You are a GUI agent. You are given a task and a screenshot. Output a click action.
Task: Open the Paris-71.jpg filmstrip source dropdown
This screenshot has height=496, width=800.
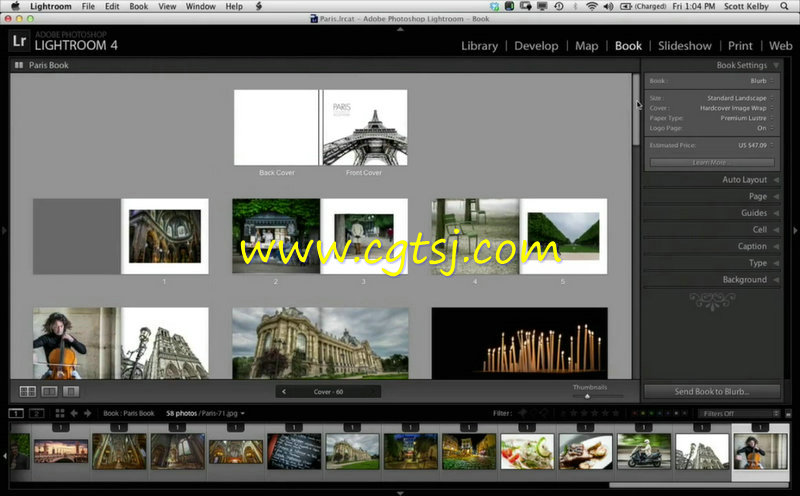(242, 413)
